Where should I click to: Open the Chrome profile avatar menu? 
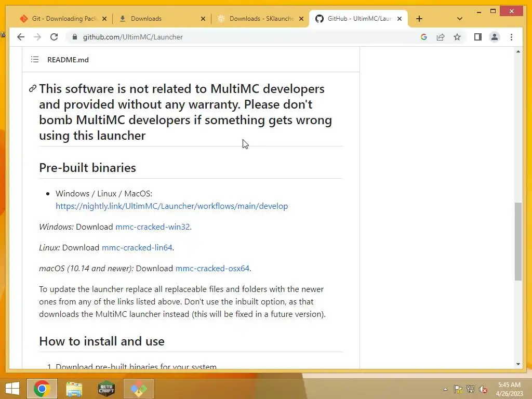point(495,37)
